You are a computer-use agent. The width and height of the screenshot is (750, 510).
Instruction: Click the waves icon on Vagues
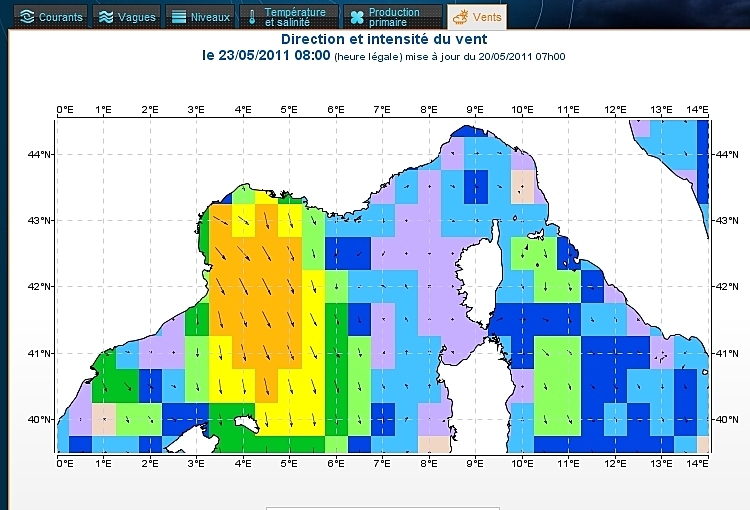106,17
